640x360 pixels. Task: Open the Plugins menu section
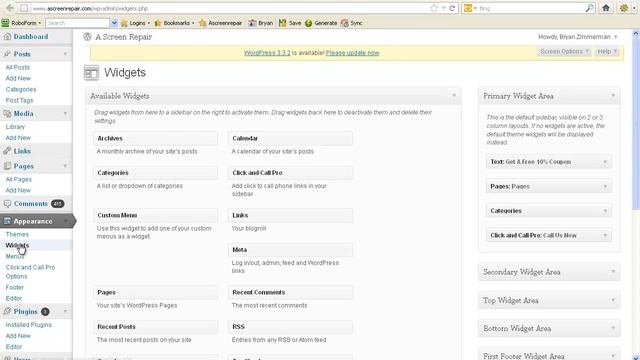25,311
